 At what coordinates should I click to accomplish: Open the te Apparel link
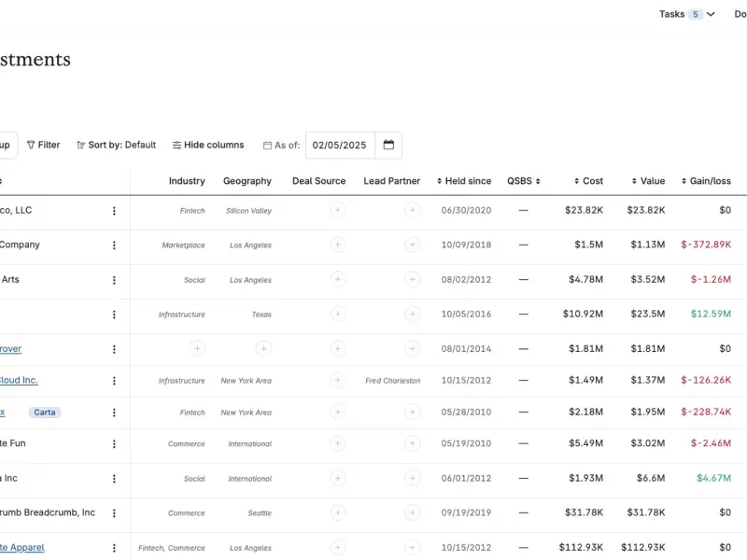coord(21,547)
